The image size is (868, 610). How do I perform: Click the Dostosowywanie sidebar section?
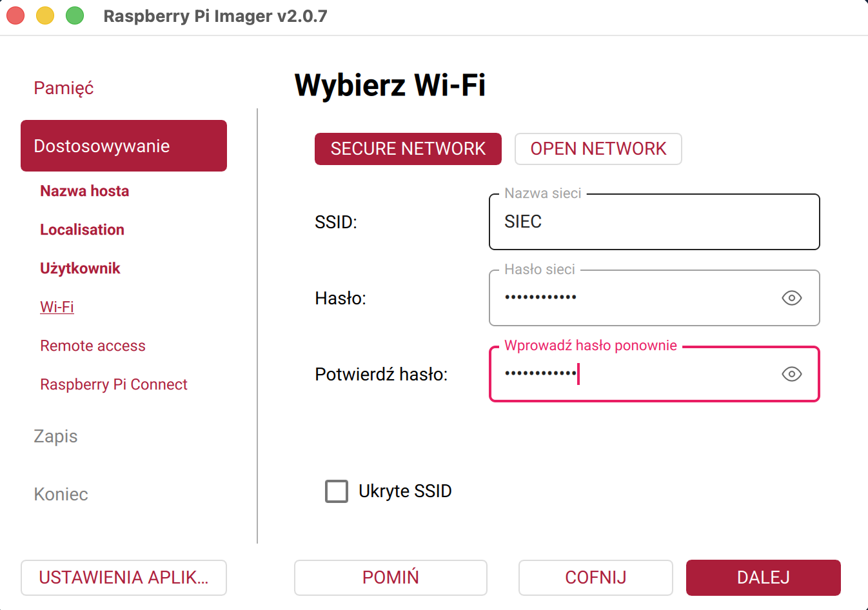pos(124,146)
